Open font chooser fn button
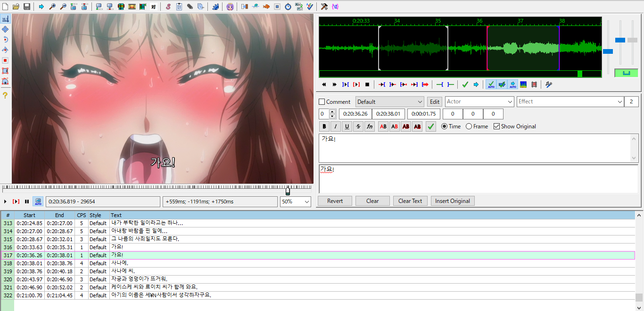Screen dimensions: 644x311 (370, 126)
